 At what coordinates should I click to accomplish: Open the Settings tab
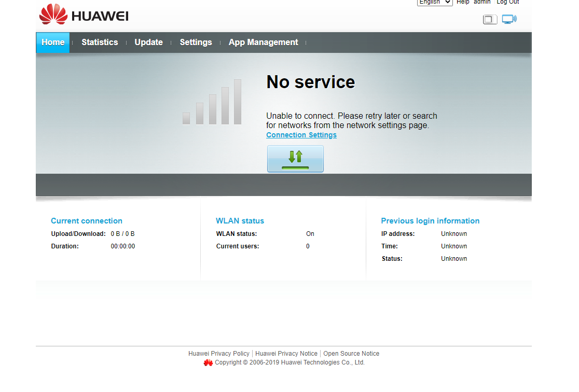pyautogui.click(x=196, y=43)
